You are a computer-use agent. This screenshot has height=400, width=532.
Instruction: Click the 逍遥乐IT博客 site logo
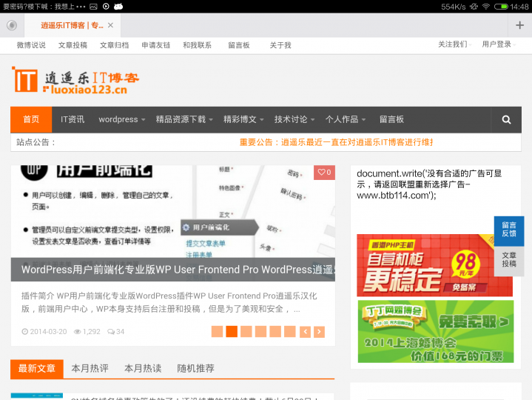click(75, 80)
